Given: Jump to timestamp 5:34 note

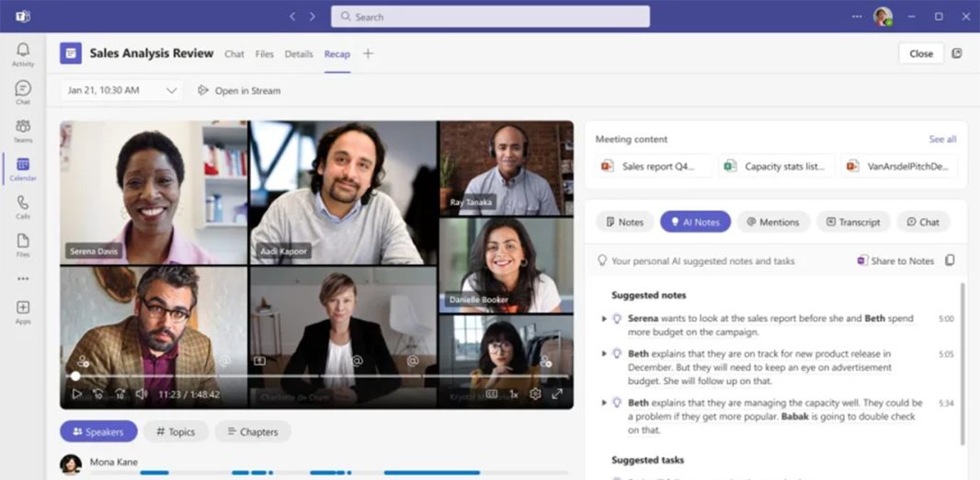Looking at the screenshot, I should click(x=946, y=403).
